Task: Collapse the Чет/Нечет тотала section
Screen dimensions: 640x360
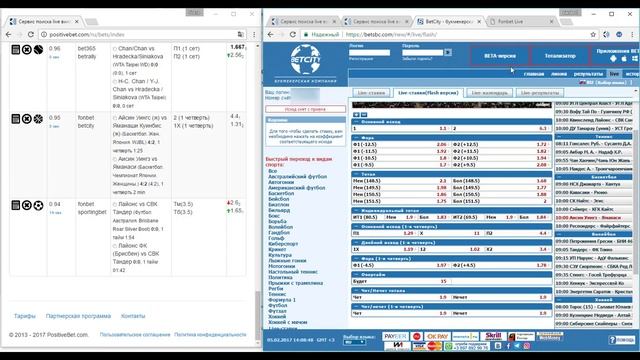Action: (x=356, y=291)
